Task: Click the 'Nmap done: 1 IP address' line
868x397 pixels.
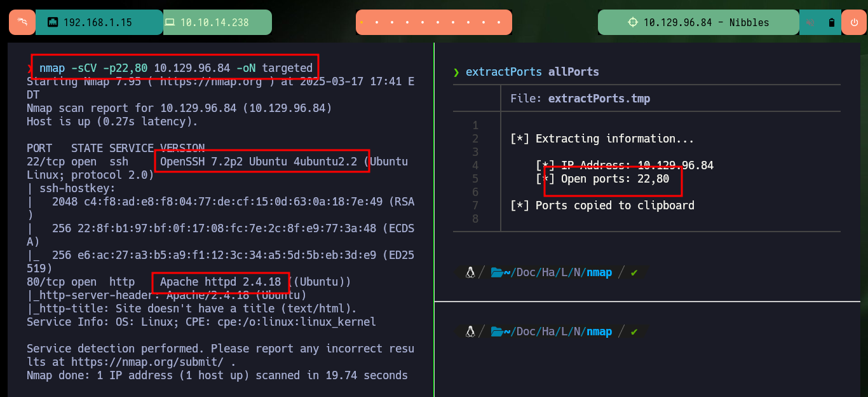Action: (217, 375)
